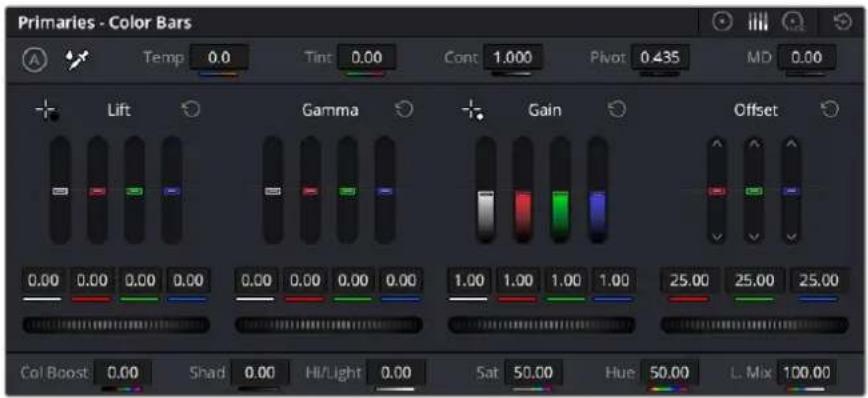868x398 pixels.
Task: Click the Gamma blue bar handle
Action: 385,191
